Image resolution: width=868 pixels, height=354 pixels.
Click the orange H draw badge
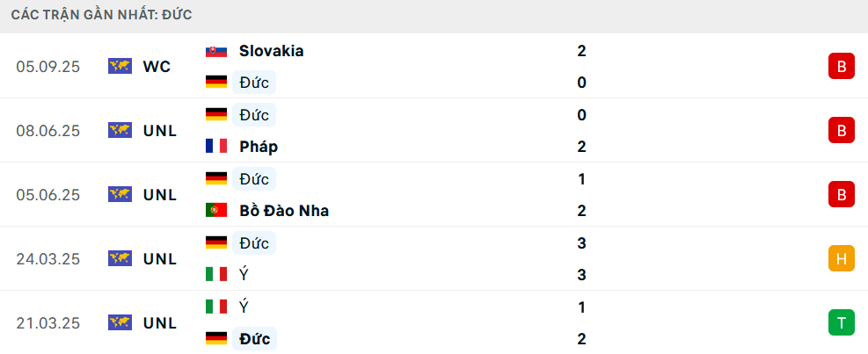pos(841,258)
